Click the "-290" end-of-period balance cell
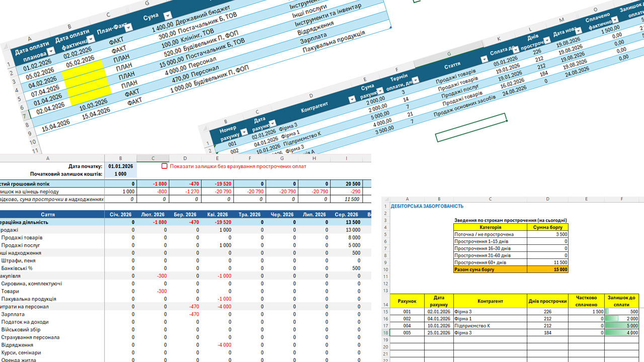 click(x=346, y=192)
